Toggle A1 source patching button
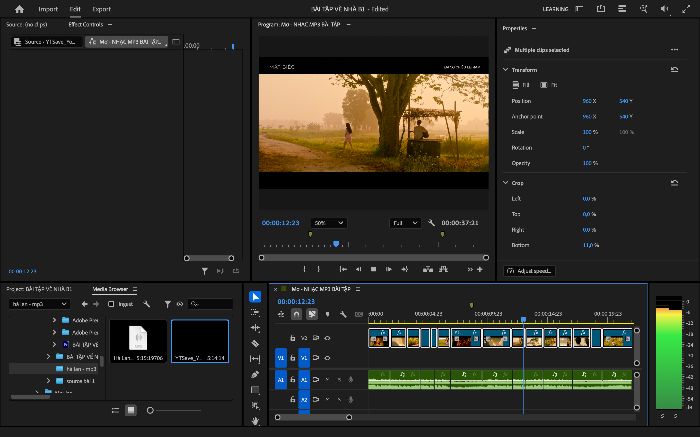The height and width of the screenshot is (437, 700). (x=281, y=380)
